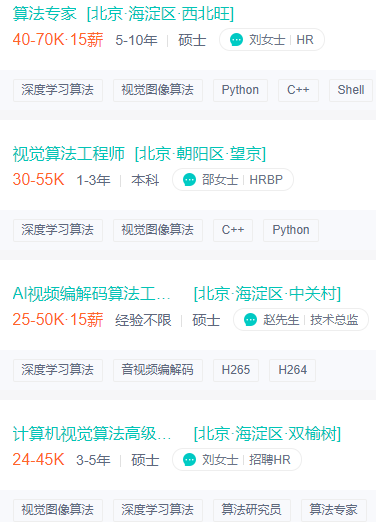This screenshot has width=376, height=522.
Task: Select Python tag under 算法专家
Action: click(x=240, y=90)
